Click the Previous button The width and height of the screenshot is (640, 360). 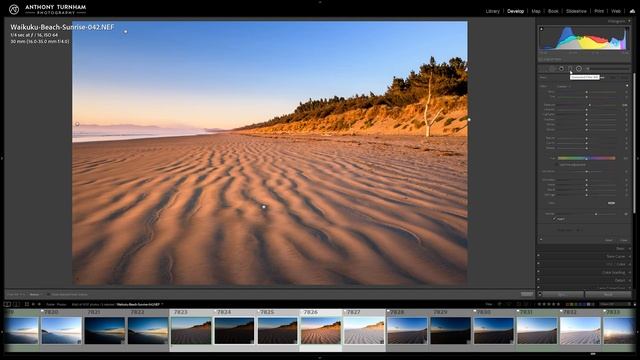point(563,294)
